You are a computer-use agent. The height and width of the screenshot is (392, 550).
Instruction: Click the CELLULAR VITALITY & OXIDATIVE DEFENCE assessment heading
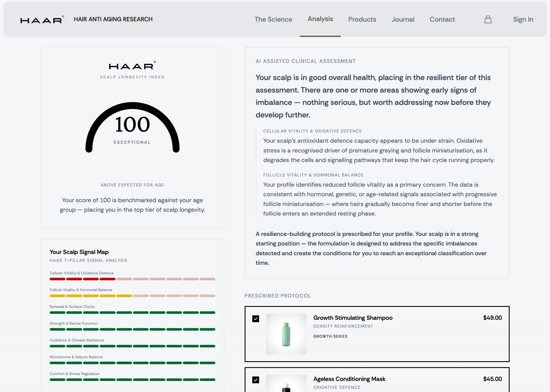tap(313, 131)
